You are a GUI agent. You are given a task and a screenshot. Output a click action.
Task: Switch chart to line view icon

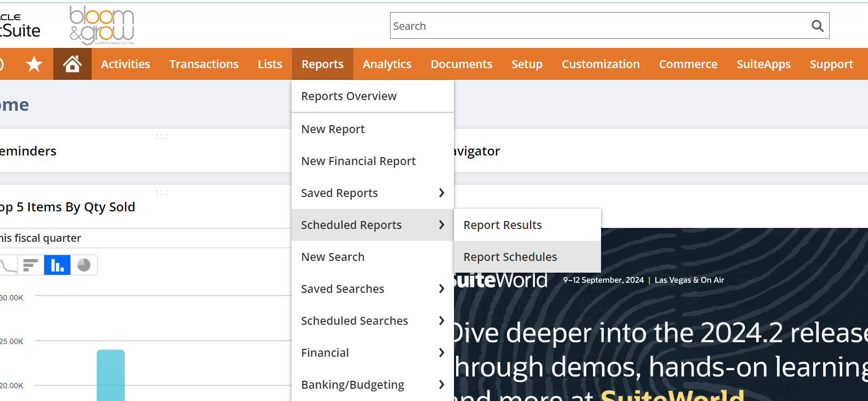(8, 265)
